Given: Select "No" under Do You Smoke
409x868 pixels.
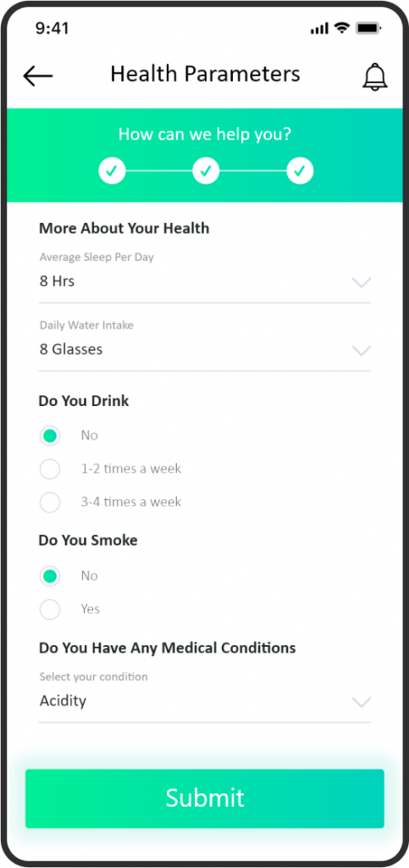Looking at the screenshot, I should (50, 576).
